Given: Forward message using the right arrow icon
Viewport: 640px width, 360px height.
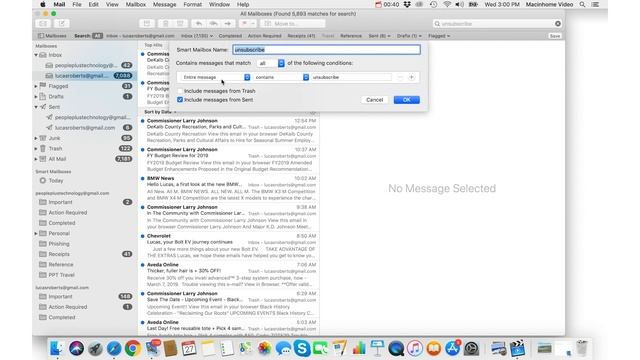Looking at the screenshot, I should click(228, 24).
